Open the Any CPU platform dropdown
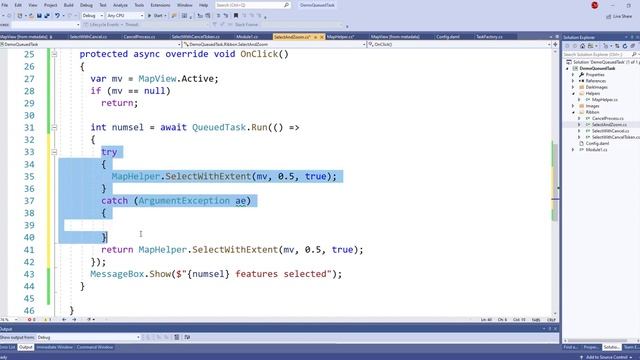Screen dimensions: 640x360 125,16
